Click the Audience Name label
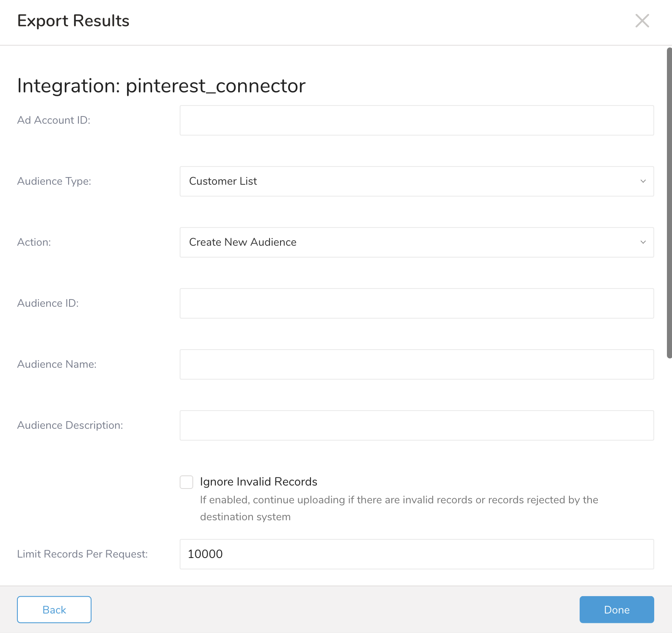The height and width of the screenshot is (633, 672). click(57, 364)
